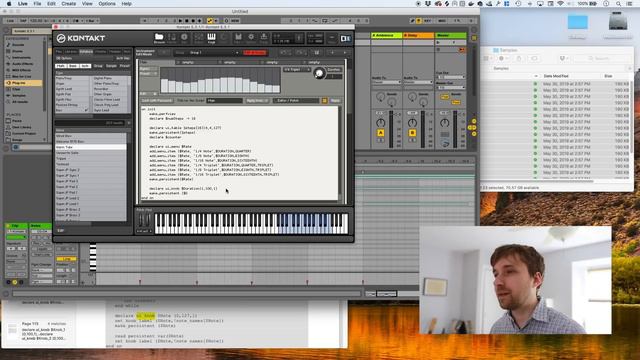Click the Apply button in script editor
Viewport: 640px width, 360px height.
[x=335, y=100]
